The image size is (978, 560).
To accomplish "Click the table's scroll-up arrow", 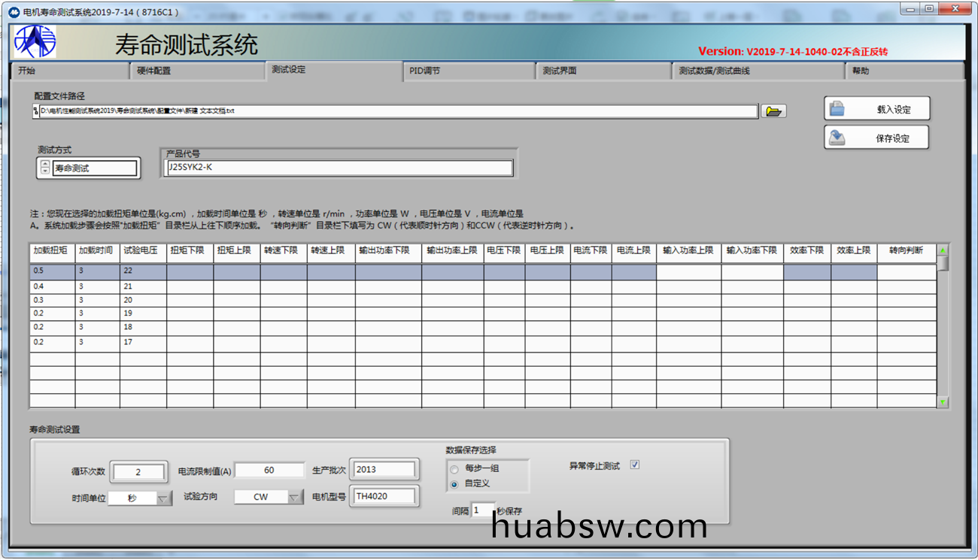I will coord(943,250).
